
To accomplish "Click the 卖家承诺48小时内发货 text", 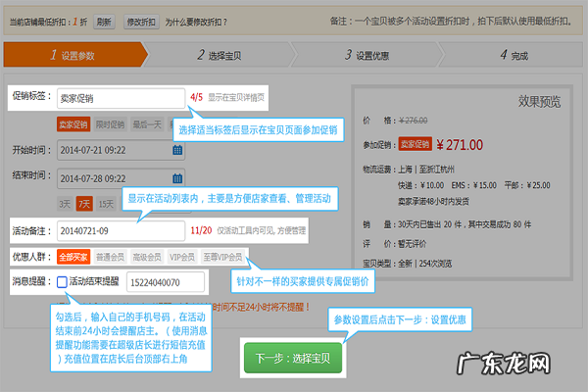I will point(433,202).
